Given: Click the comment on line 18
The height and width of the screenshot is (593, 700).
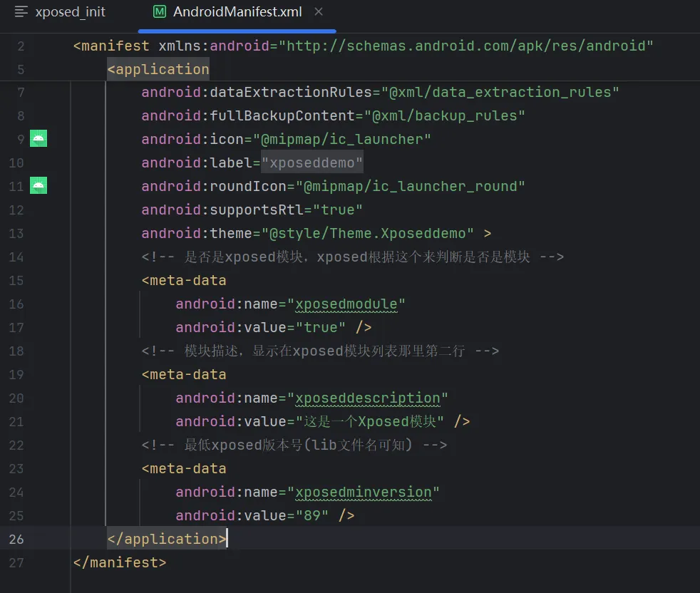Looking at the screenshot, I should coord(320,351).
